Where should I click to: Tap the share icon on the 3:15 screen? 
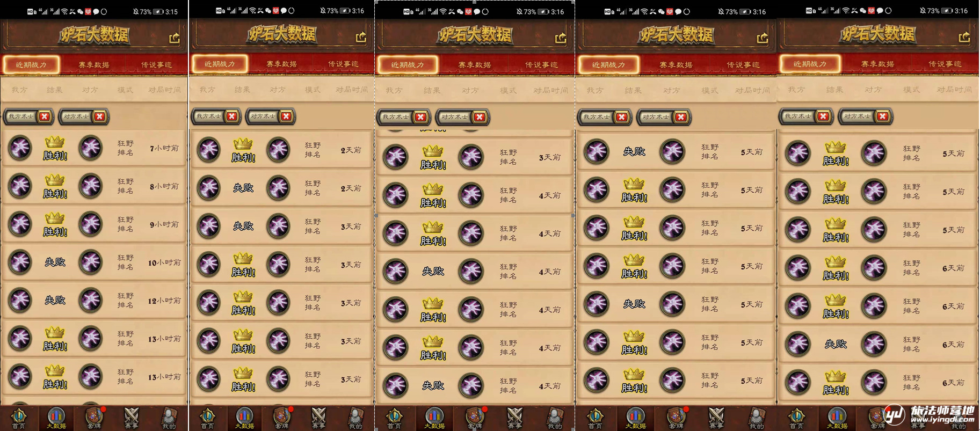pos(175,38)
